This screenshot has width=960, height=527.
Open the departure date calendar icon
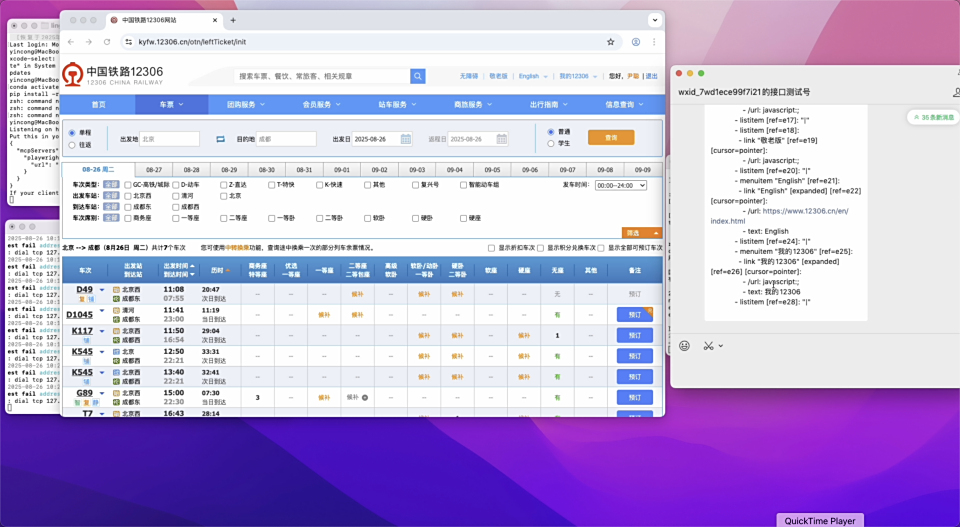pos(405,139)
